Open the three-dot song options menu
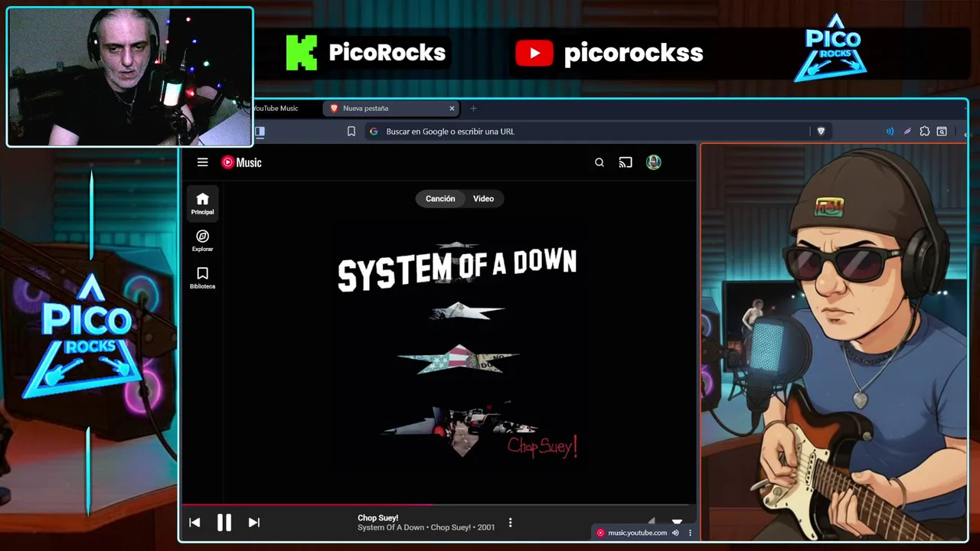Viewport: 980px width, 551px height. tap(510, 523)
